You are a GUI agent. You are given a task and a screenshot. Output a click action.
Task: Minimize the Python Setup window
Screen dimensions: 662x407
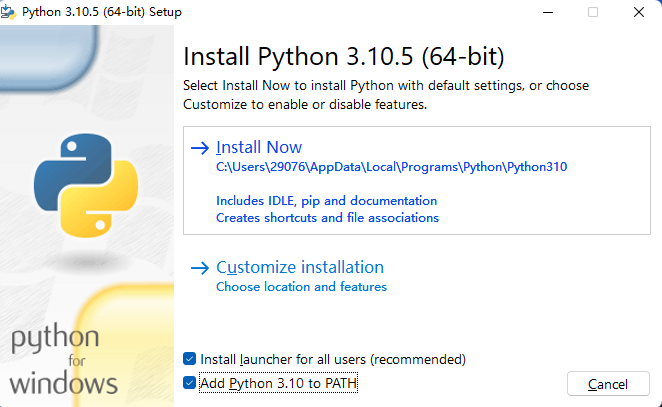pyautogui.click(x=547, y=12)
